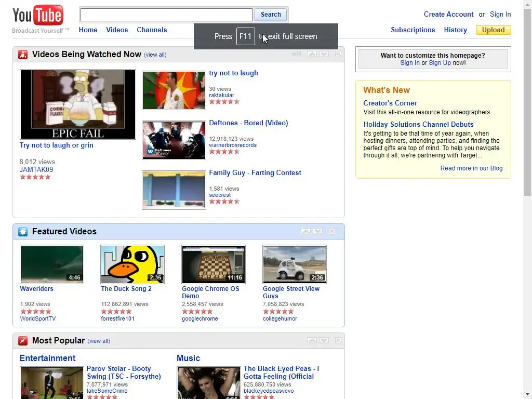Click Parov Stelar - Booty Swing video title
This screenshot has width=532, height=399.
coord(124,373)
